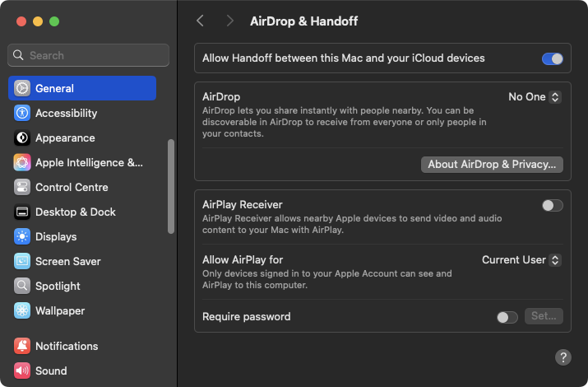Open Control Centre settings pane

[82, 187]
